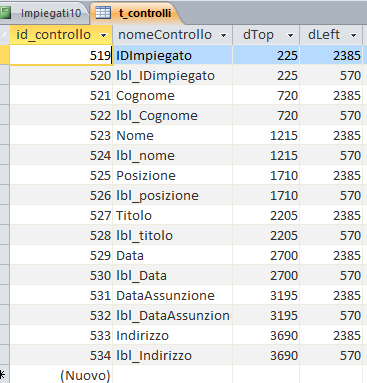Click the lbl_IDimpiegato cell
This screenshot has height=383, width=367.
click(x=173, y=75)
